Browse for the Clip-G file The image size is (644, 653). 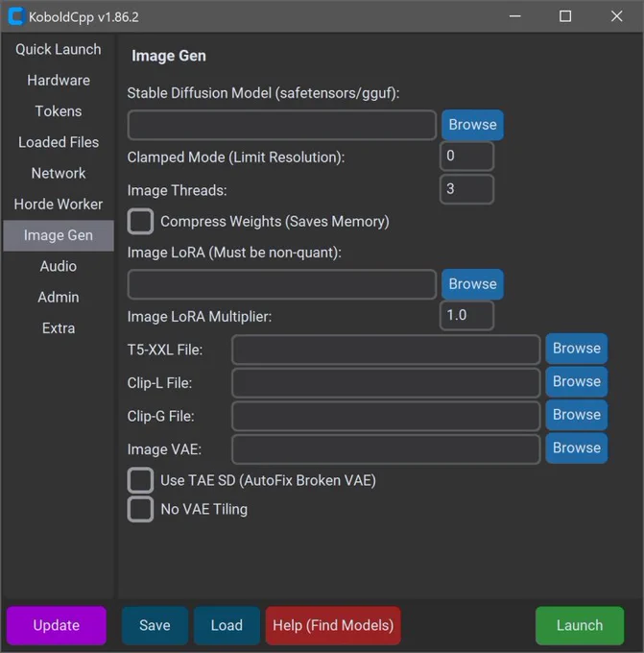point(577,415)
